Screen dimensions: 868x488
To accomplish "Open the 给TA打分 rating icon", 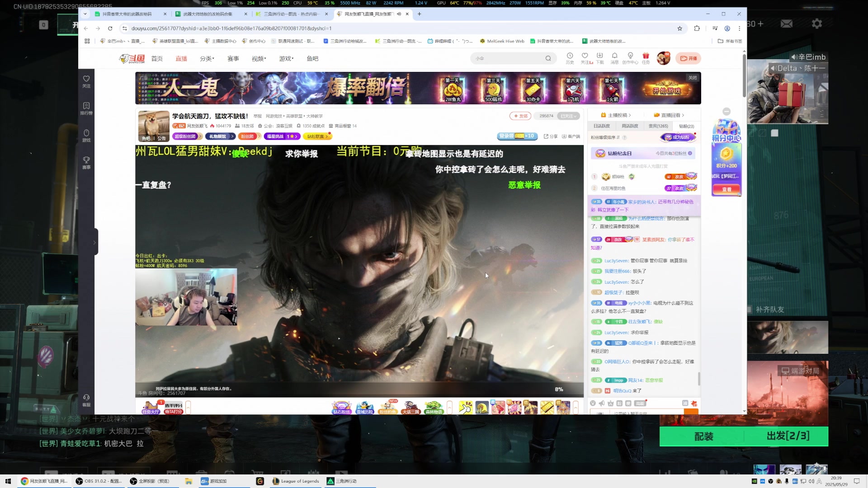I will tap(173, 408).
